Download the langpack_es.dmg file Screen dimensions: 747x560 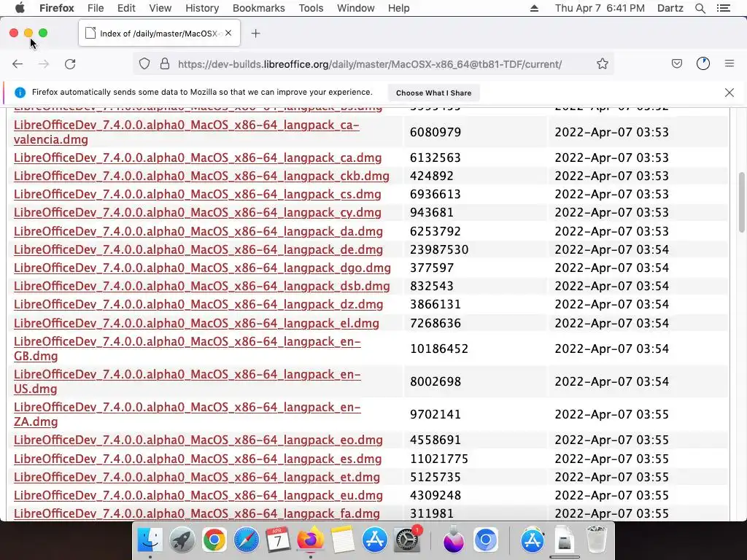point(198,459)
